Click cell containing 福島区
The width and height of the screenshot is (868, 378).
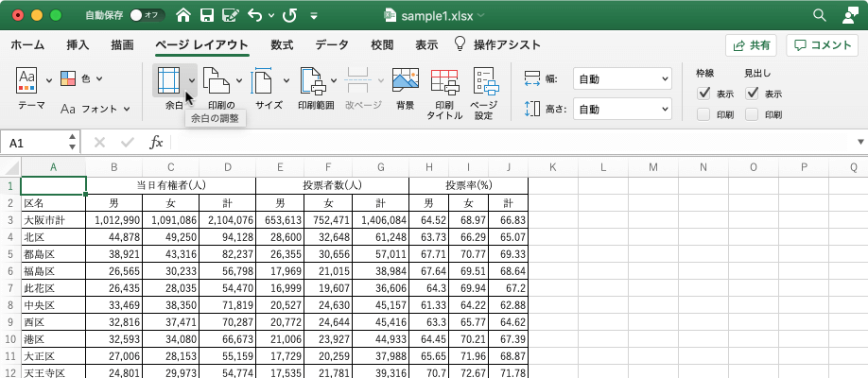(53, 270)
